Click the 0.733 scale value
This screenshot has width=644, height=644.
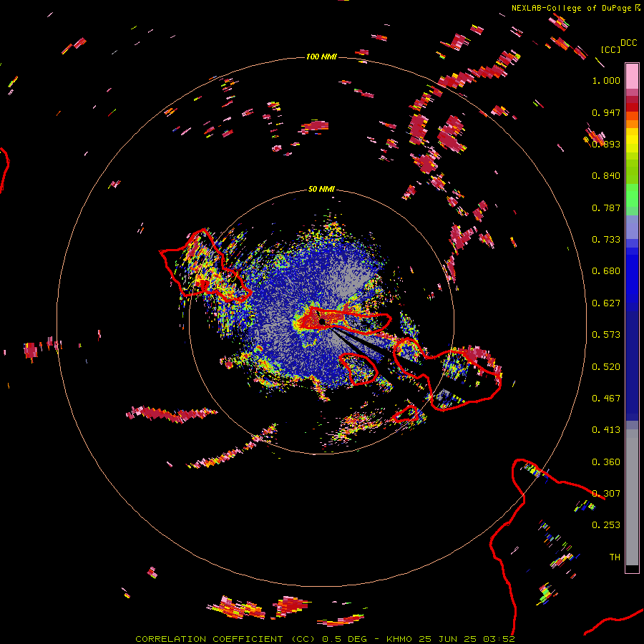606,240
